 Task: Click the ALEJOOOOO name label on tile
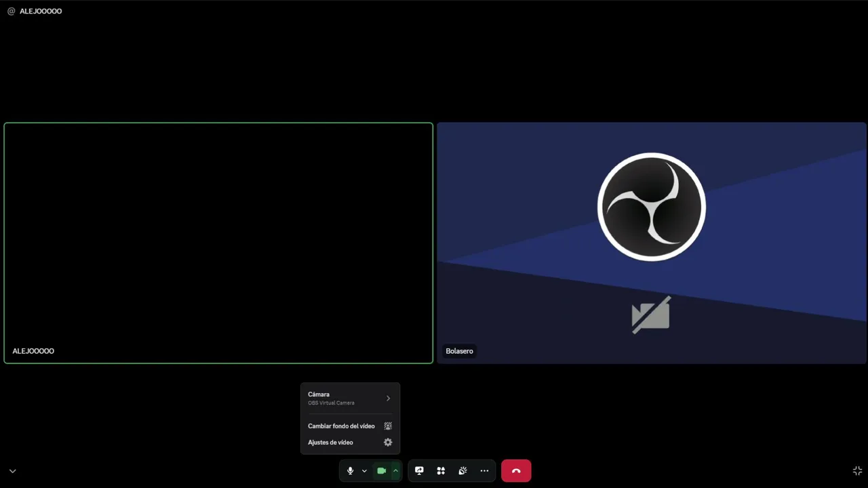coord(33,351)
